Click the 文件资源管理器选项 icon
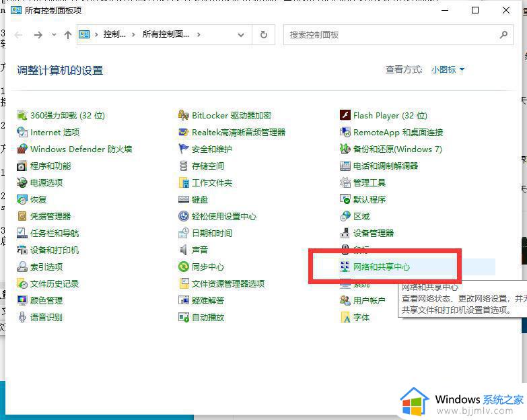Screen dimensions: 527x420 184,283
